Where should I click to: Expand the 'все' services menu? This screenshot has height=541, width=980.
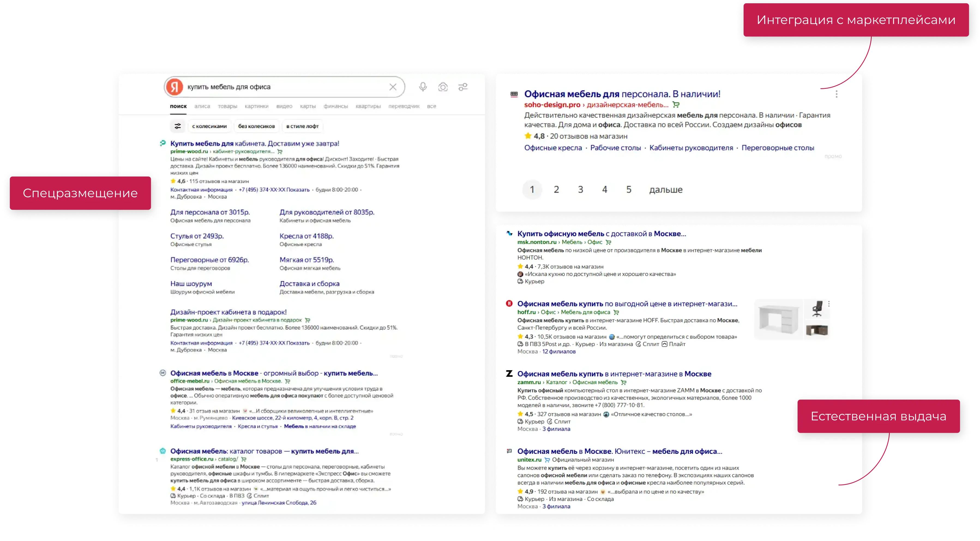[431, 107]
